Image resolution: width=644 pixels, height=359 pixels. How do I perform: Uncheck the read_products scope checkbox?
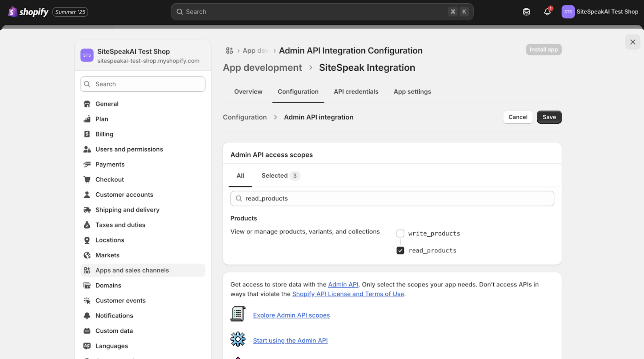point(400,250)
